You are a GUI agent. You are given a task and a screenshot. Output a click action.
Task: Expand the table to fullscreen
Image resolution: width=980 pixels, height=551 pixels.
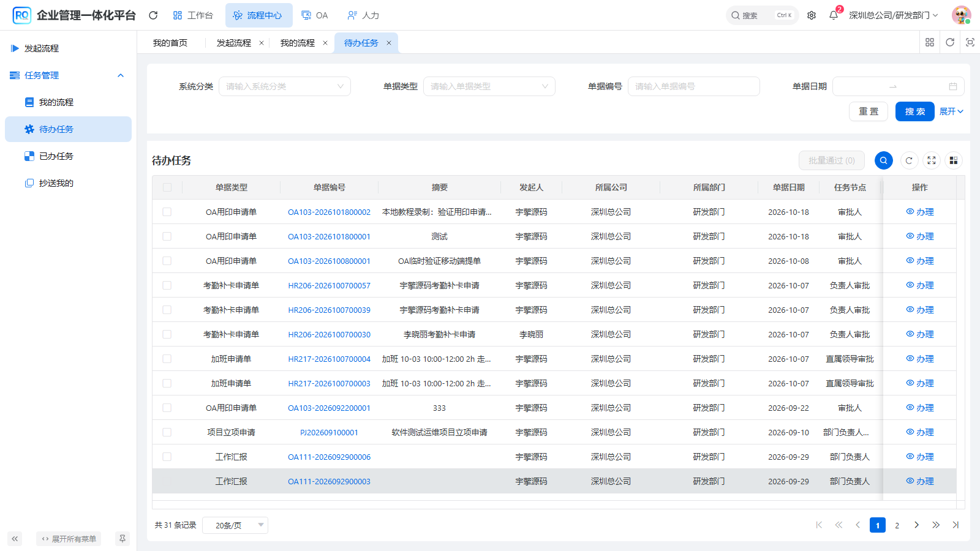tap(932, 160)
